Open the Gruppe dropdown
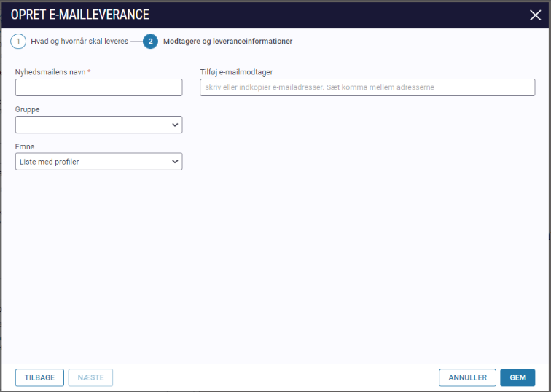This screenshot has width=551, height=392. point(98,125)
